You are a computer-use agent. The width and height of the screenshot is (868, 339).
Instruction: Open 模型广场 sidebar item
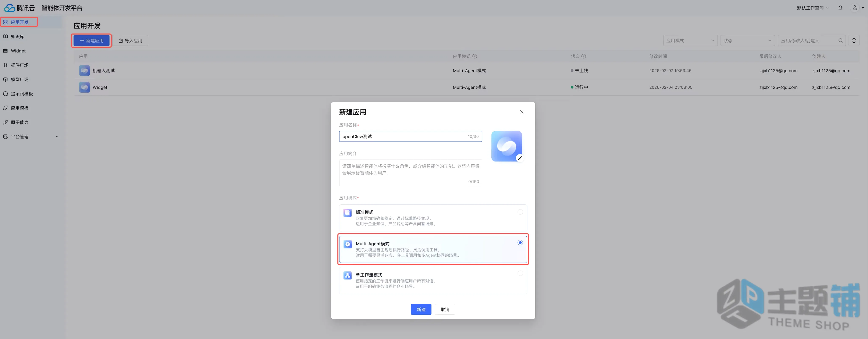coord(19,79)
